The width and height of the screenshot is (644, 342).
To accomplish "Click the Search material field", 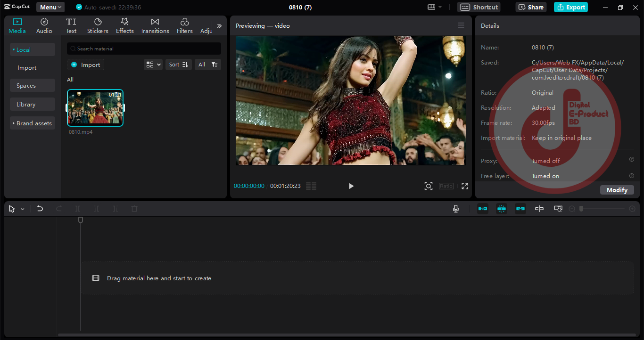I will (x=144, y=49).
